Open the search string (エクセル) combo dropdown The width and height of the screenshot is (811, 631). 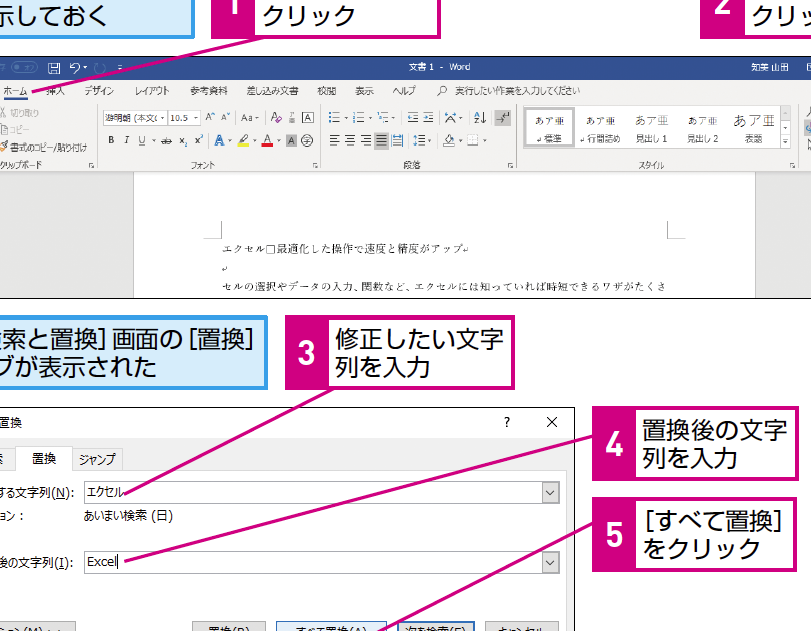pos(549,492)
